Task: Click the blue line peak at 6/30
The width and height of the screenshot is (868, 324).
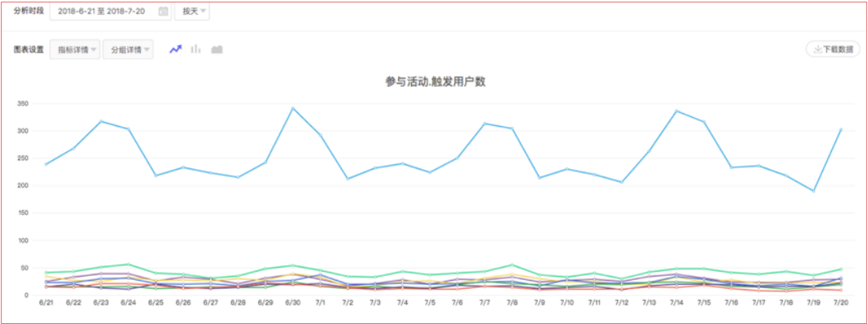Action: click(293, 108)
